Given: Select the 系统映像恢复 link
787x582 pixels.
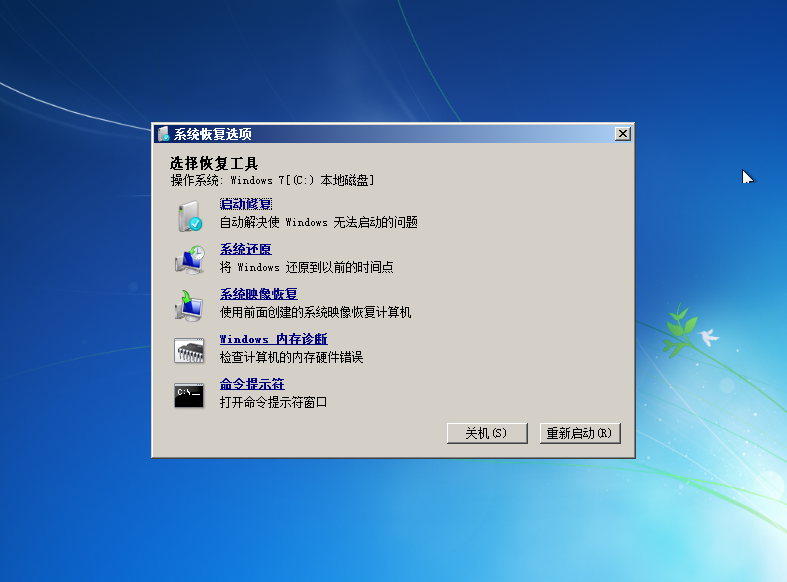Looking at the screenshot, I should pyautogui.click(x=258, y=294).
